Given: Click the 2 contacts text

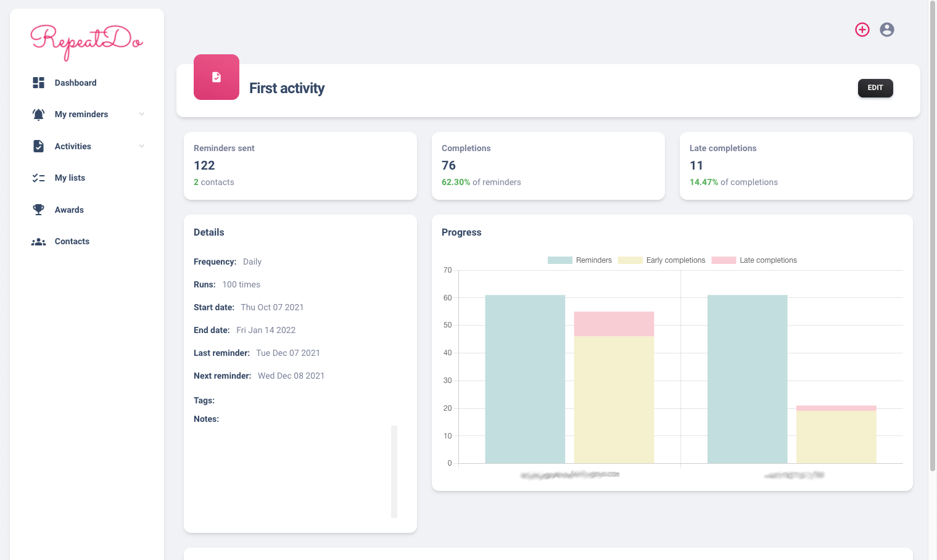Looking at the screenshot, I should pos(214,182).
